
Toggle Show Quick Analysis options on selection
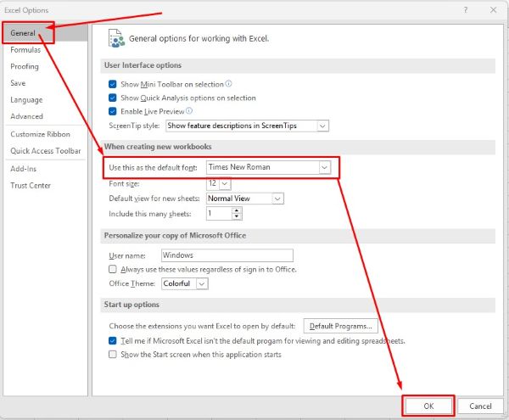click(x=113, y=98)
